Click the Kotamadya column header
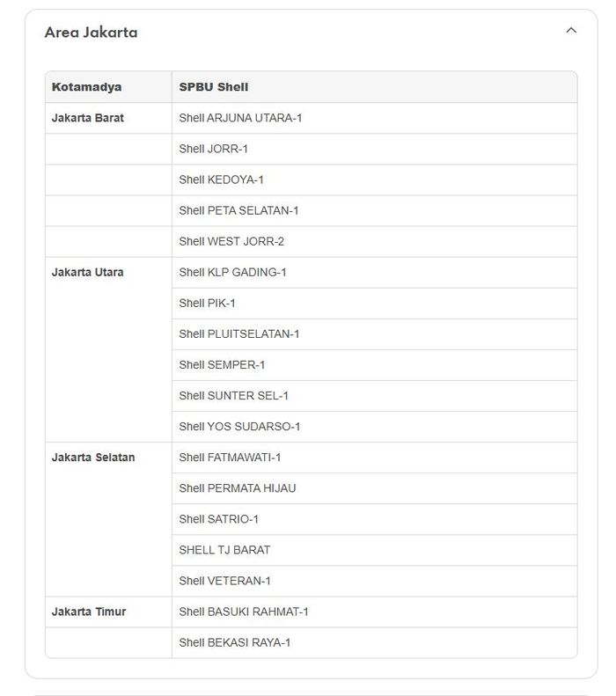 [x=86, y=87]
